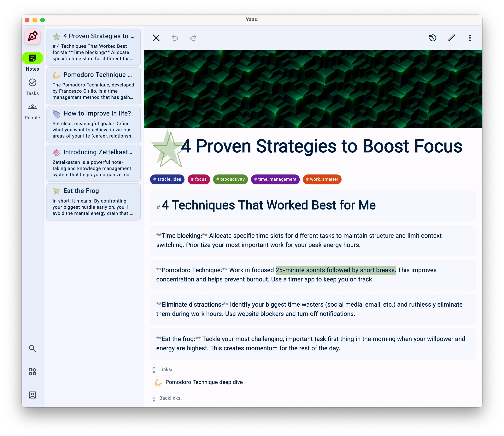
Task: Open note version history
Action: pos(433,38)
